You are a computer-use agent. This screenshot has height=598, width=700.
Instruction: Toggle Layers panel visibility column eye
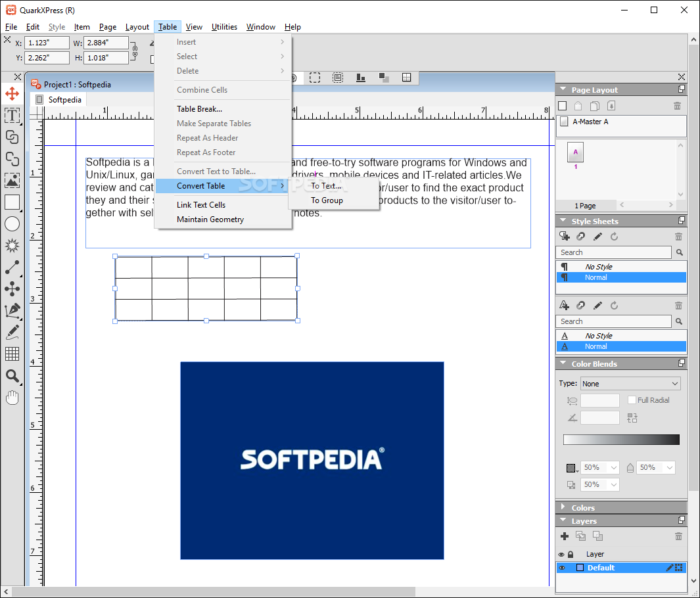[x=561, y=554]
